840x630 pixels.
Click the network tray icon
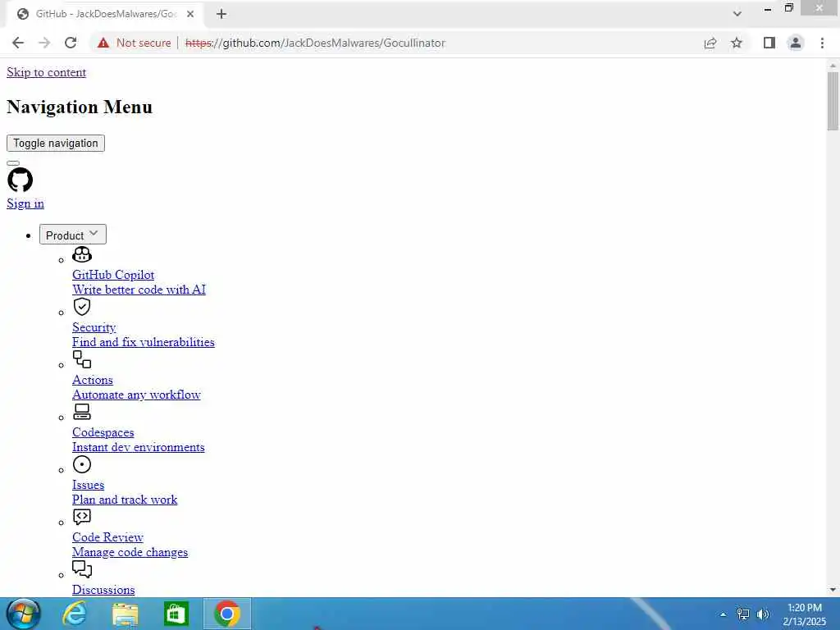pyautogui.click(x=743, y=614)
